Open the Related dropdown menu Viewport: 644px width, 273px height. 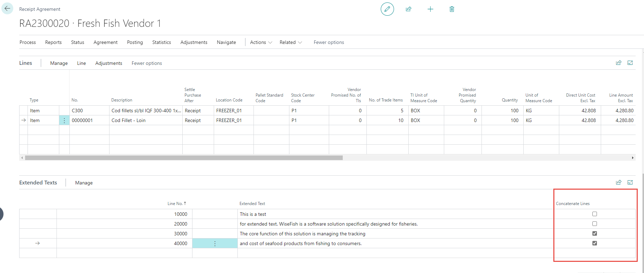290,42
